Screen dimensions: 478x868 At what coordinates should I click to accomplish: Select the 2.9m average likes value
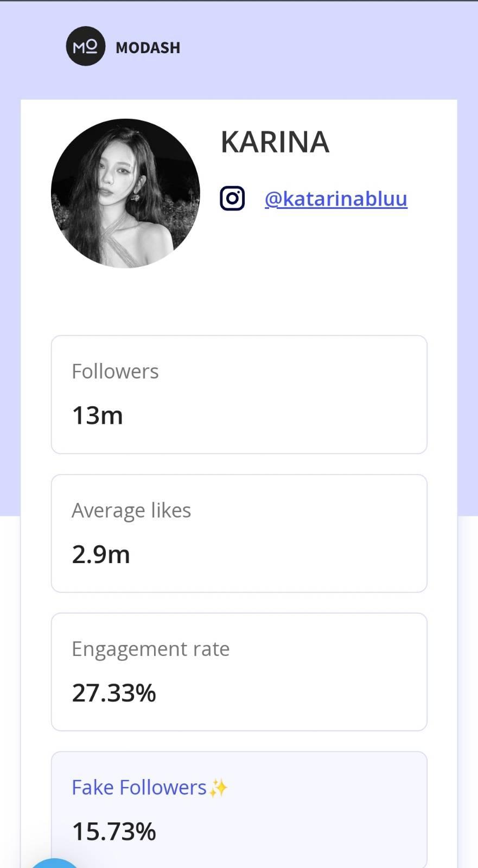[101, 554]
